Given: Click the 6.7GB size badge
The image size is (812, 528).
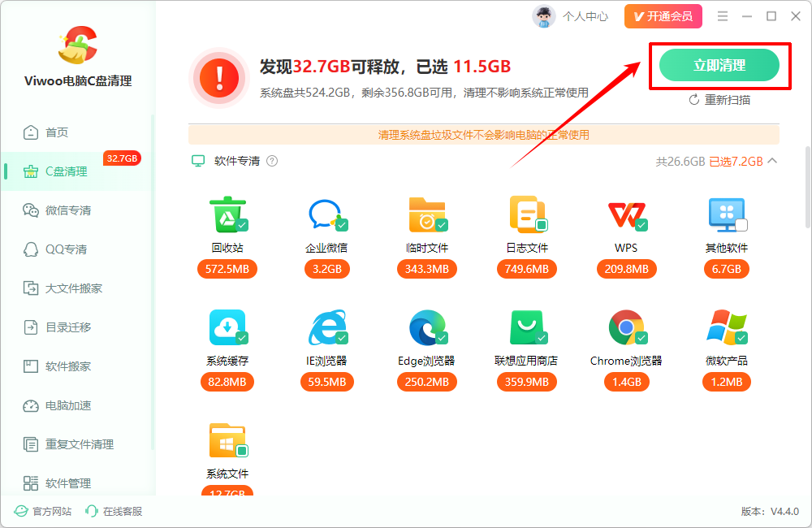Looking at the screenshot, I should point(727,269).
